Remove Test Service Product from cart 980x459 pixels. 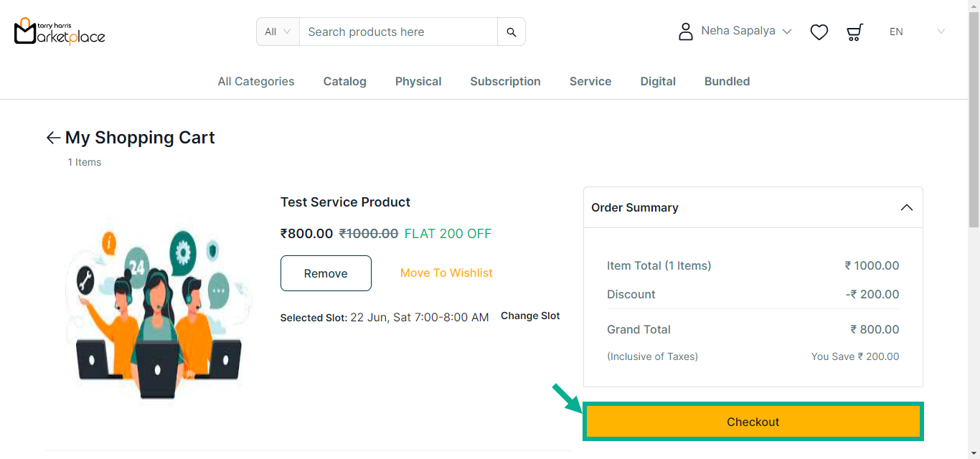click(326, 273)
